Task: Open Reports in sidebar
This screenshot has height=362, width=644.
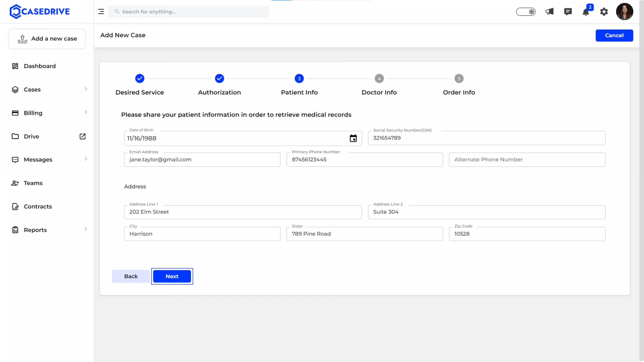Action: [x=35, y=230]
